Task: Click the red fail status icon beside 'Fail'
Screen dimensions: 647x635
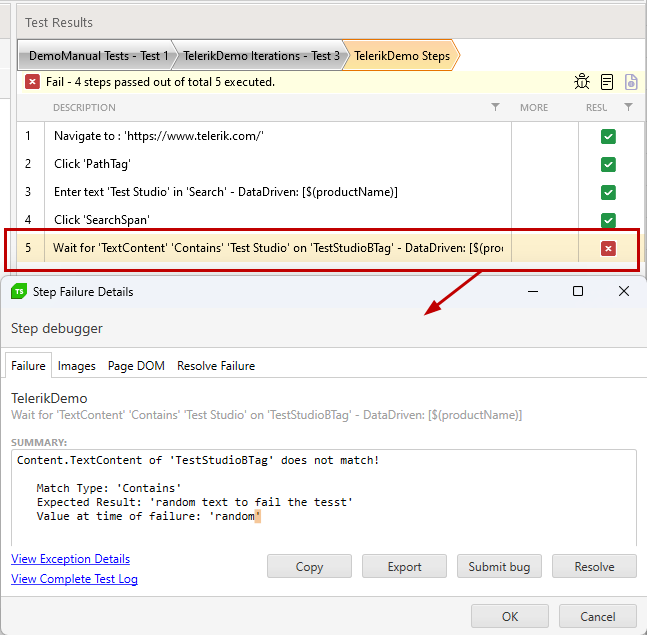Action: pos(32,82)
